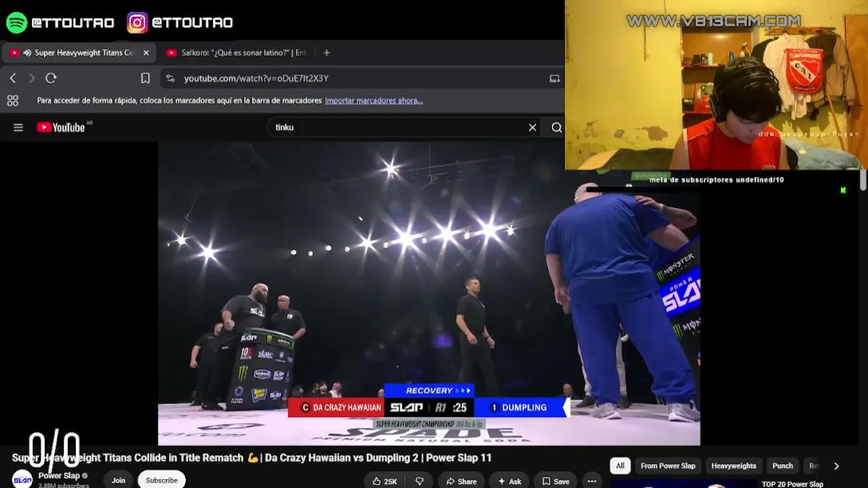Run the search with the magnifier icon

point(557,127)
